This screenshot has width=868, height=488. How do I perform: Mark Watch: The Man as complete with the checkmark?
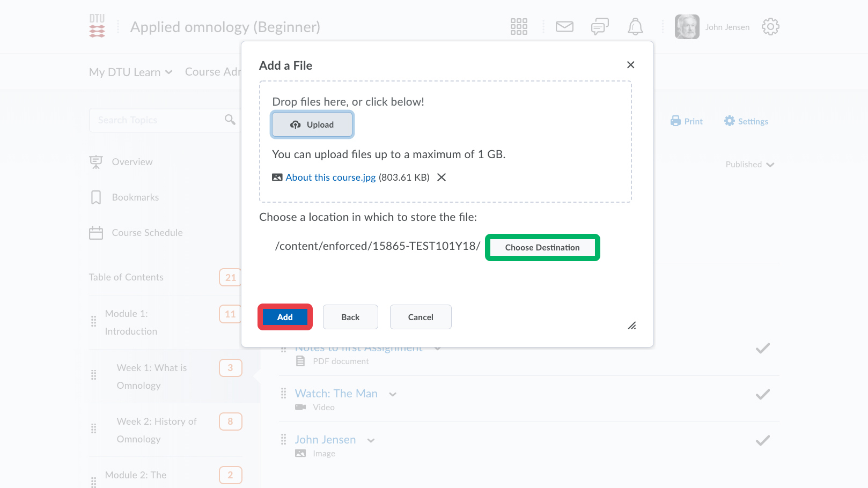[x=762, y=394]
